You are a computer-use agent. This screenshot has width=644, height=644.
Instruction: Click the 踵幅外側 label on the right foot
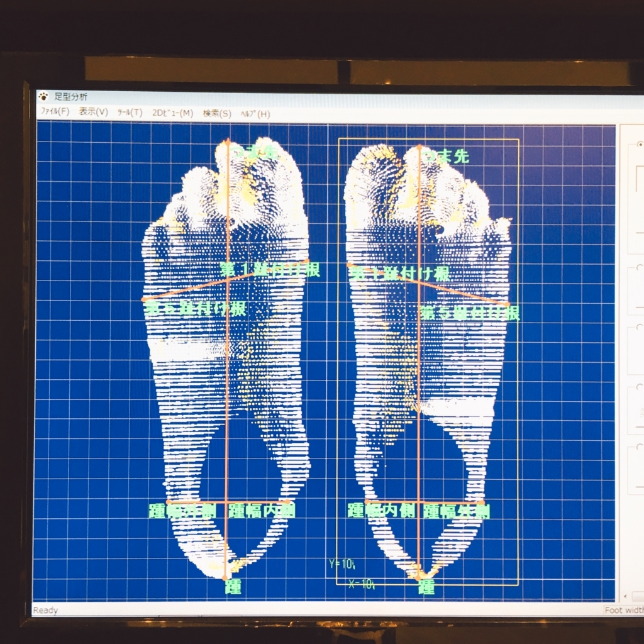[457, 512]
